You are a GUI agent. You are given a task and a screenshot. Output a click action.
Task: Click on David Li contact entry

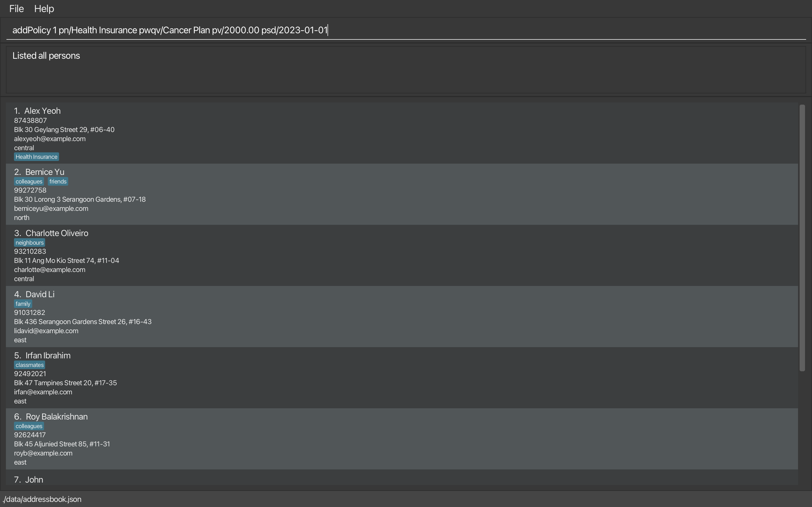[x=406, y=316]
